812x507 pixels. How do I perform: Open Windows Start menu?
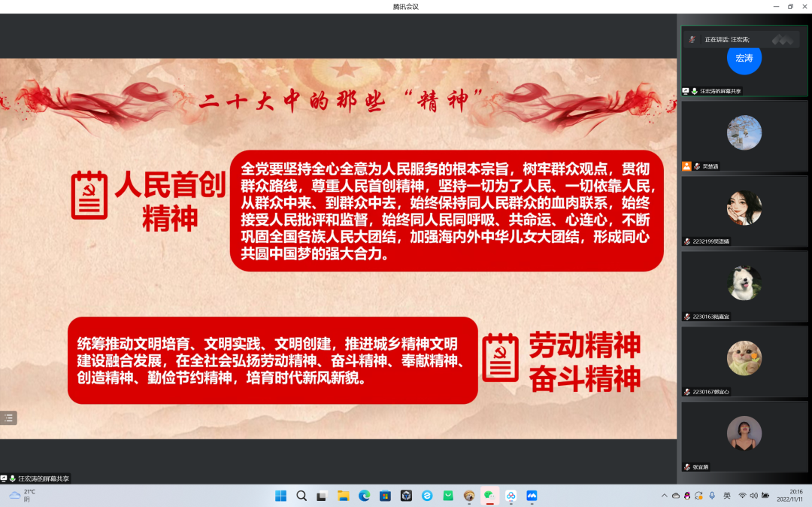[280, 496]
